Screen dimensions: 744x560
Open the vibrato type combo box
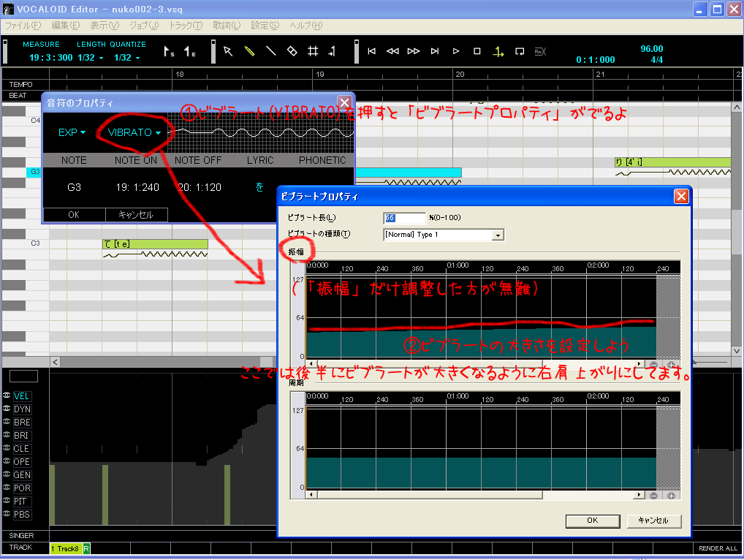(x=444, y=235)
